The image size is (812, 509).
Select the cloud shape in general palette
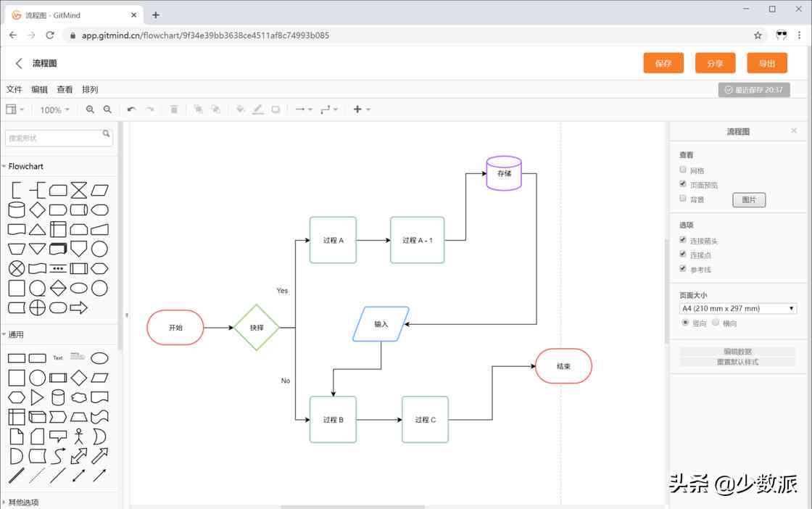tap(79, 397)
